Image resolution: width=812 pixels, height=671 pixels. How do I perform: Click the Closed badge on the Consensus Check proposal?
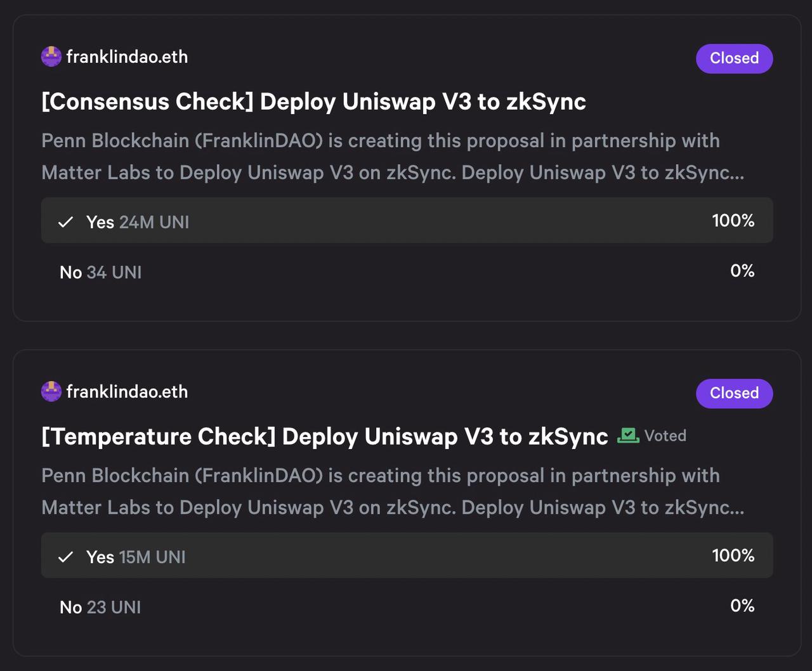734,58
